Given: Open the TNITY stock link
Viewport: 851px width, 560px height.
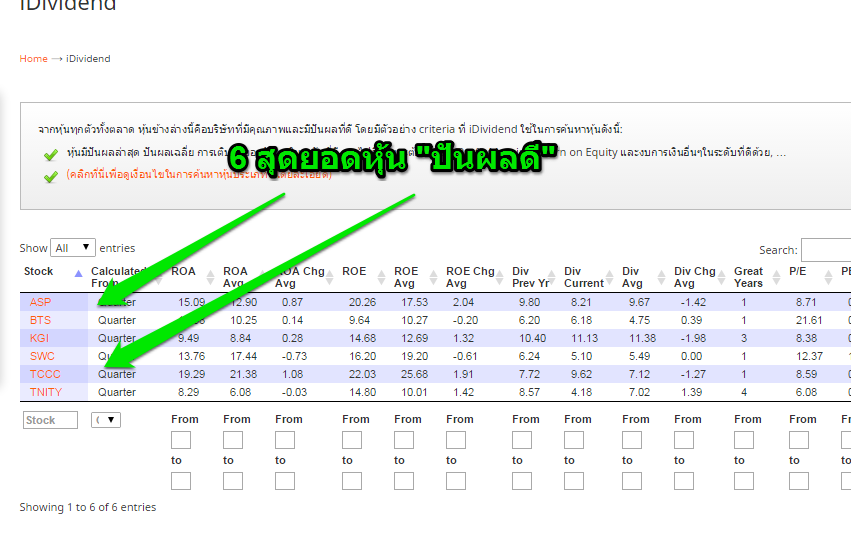Looking at the screenshot, I should pyautogui.click(x=46, y=392).
